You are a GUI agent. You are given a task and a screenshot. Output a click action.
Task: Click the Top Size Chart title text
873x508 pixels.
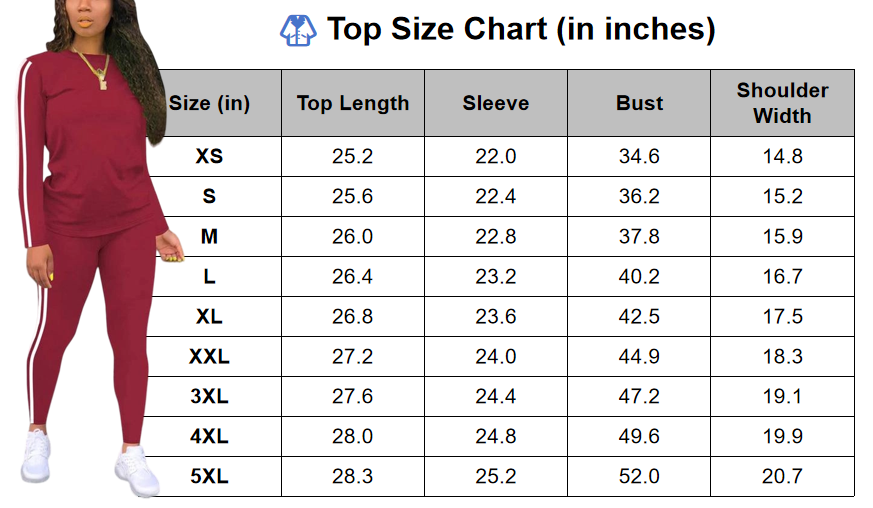521,30
